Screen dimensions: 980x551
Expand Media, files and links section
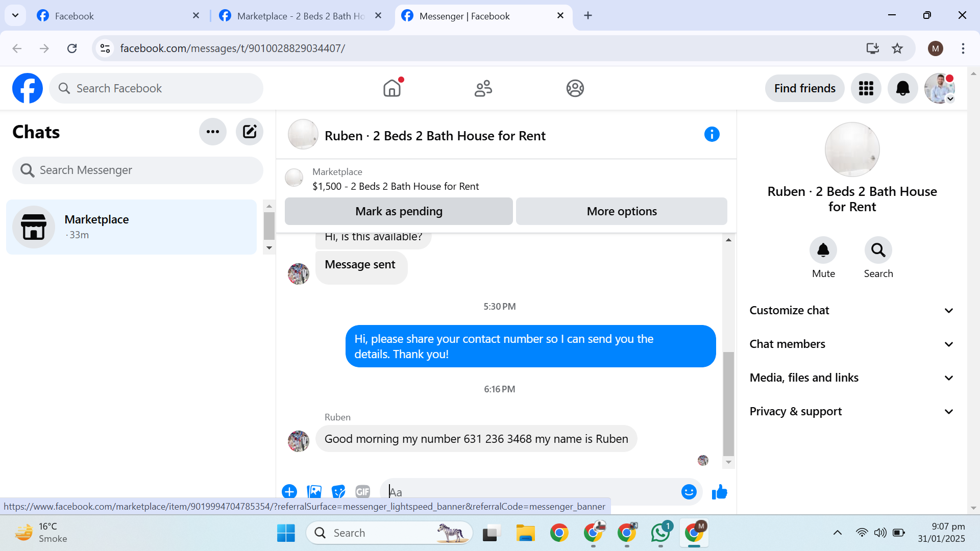tap(852, 378)
